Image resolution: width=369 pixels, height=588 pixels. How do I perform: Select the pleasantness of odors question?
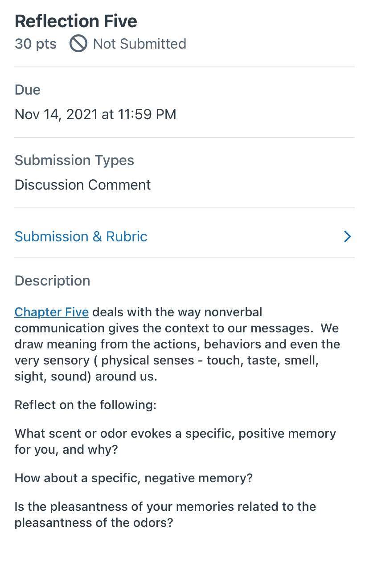pos(165,514)
